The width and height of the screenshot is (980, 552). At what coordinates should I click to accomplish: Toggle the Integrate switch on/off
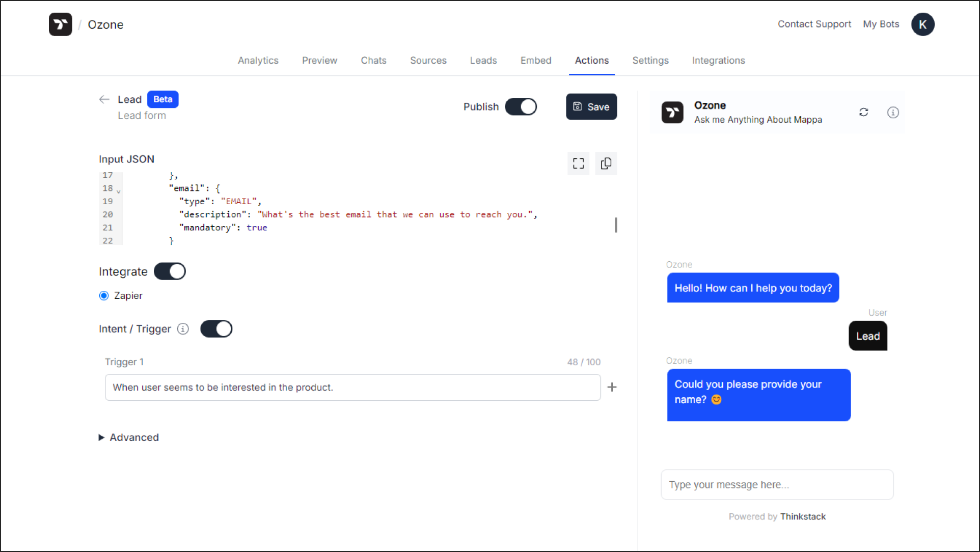(170, 270)
